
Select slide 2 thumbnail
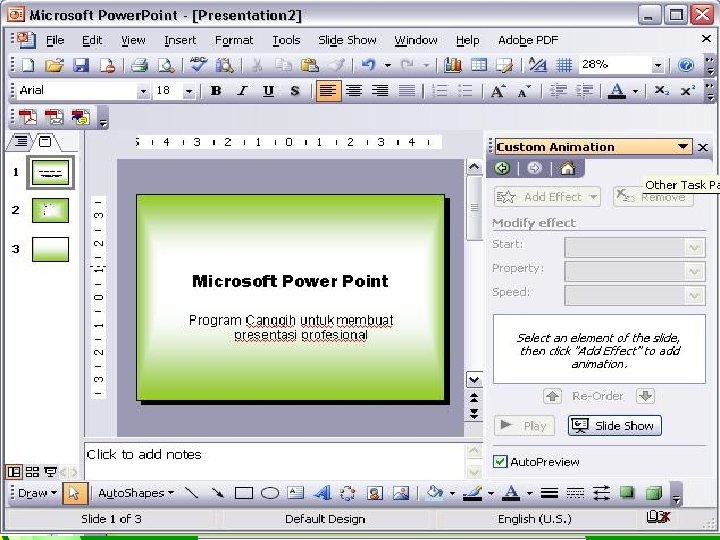pos(51,211)
